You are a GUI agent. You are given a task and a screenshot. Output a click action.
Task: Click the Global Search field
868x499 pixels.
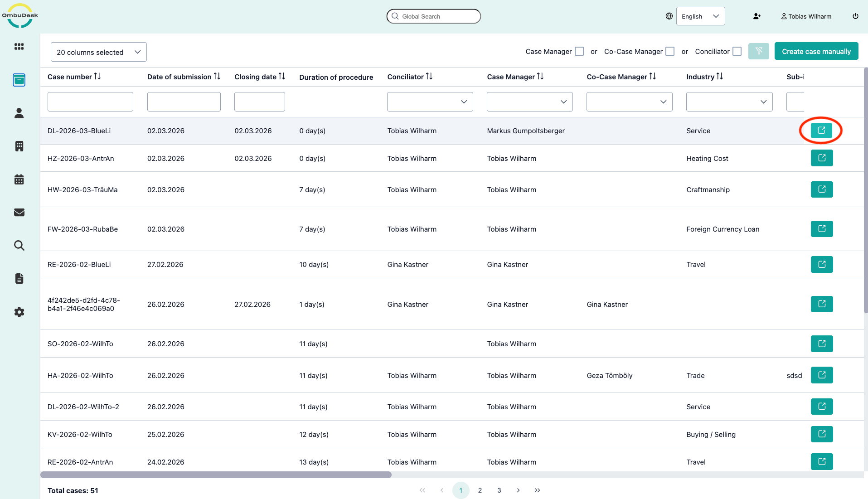tap(433, 16)
